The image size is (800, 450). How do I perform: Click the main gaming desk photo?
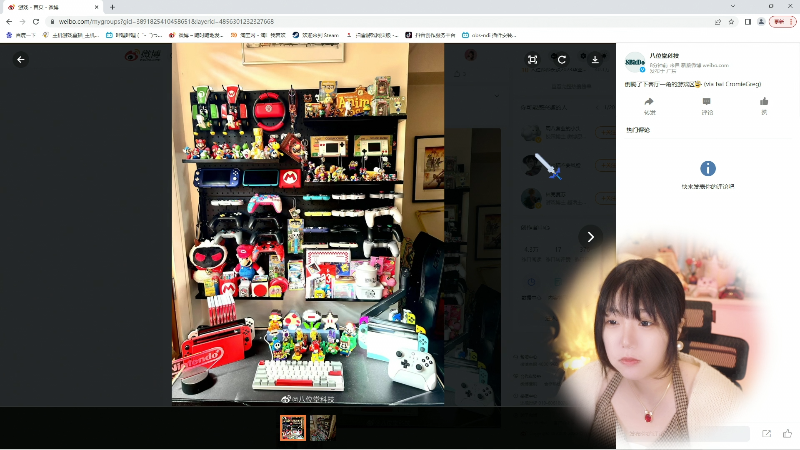[x=308, y=224]
